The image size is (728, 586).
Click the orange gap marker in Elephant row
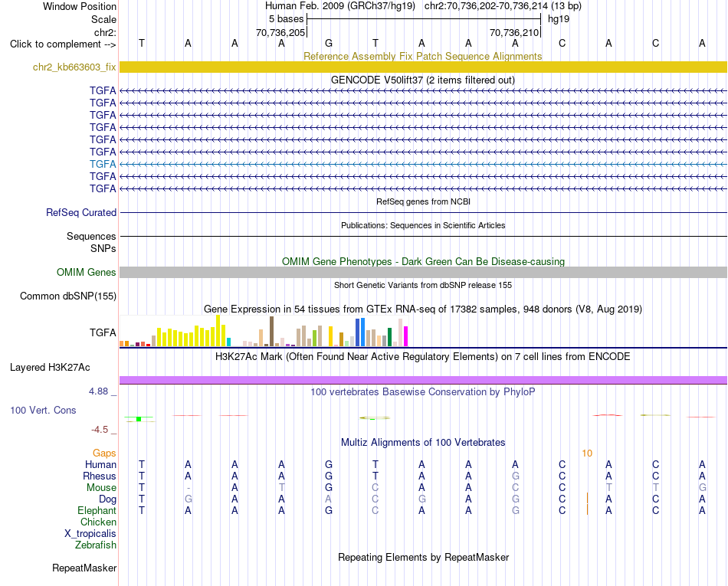click(x=587, y=509)
